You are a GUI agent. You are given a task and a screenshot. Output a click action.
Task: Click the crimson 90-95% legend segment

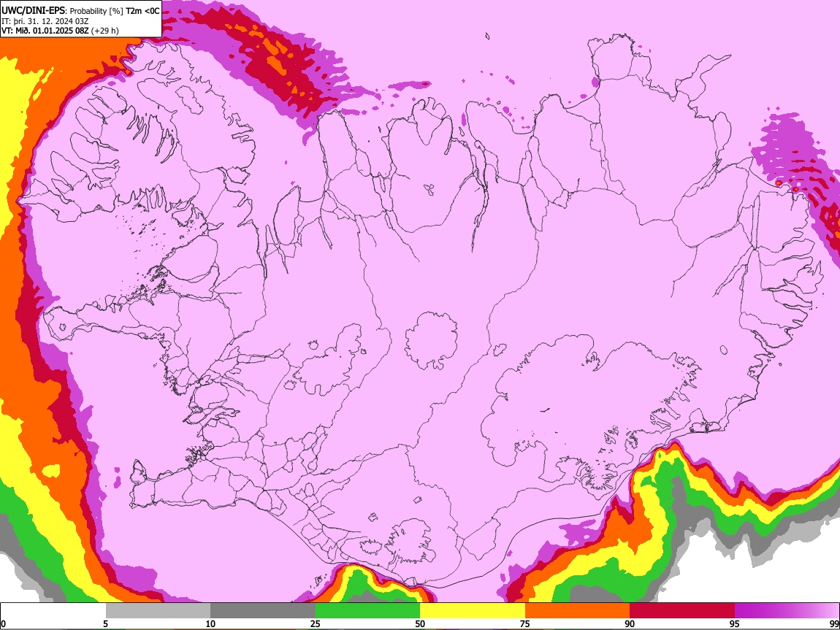click(682, 610)
